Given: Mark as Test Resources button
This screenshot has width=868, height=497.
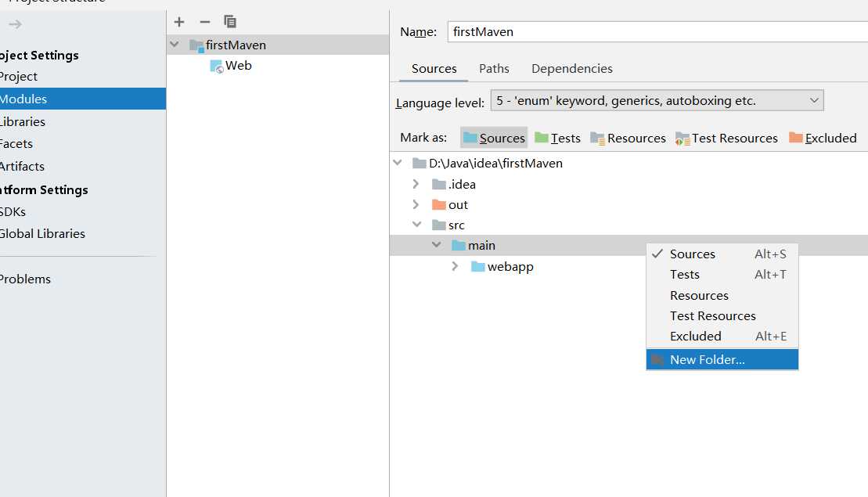Looking at the screenshot, I should click(726, 138).
